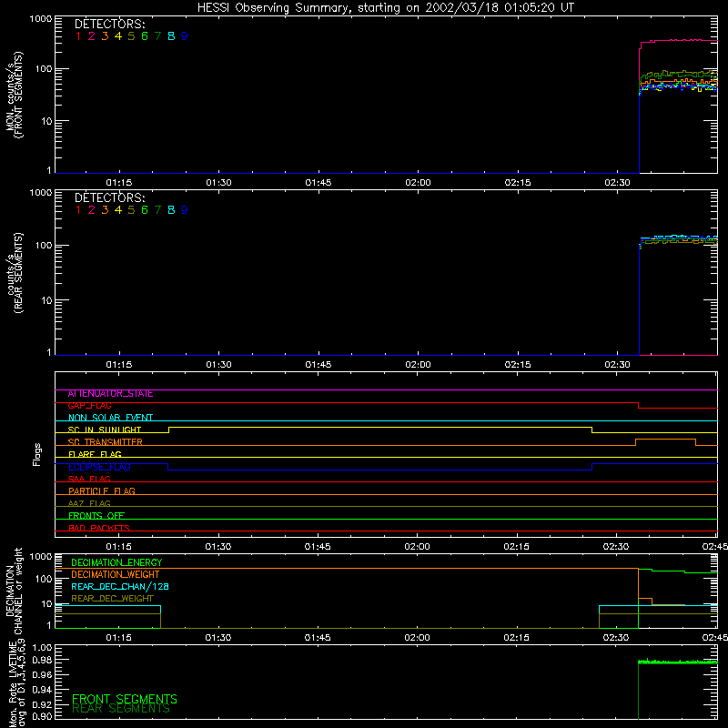The width and height of the screenshot is (728, 728).
Task: Select detector 6 in the rear segments legend
Action: 145,210
